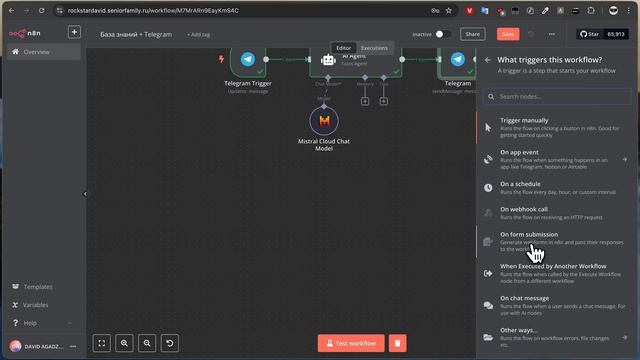Screen dimensions: 640x360
Task: Switch to the Executions tab
Action: [x=374, y=48]
